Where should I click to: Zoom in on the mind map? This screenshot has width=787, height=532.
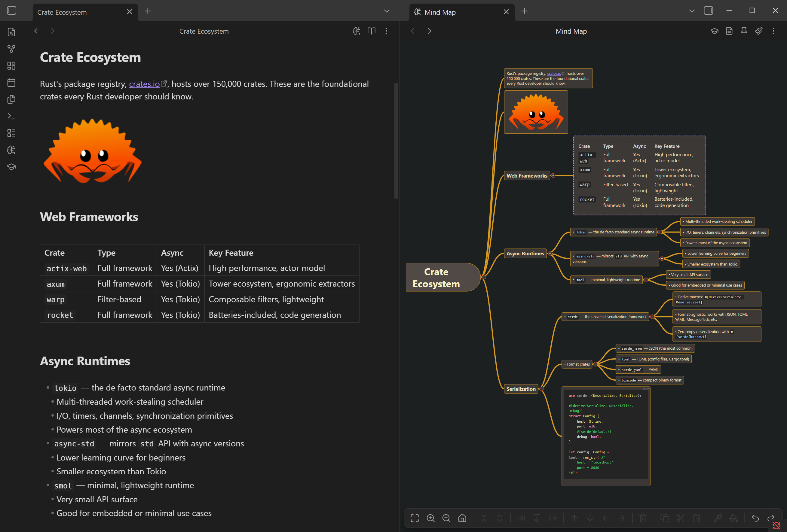click(x=431, y=518)
